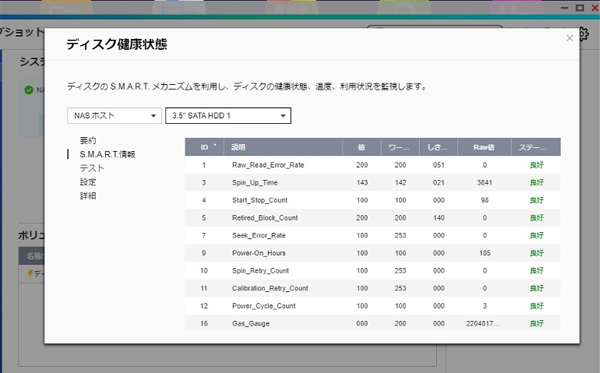The height and width of the screenshot is (373, 600).
Task: Click the lightning volume icon in background list
Action: pyautogui.click(x=30, y=273)
